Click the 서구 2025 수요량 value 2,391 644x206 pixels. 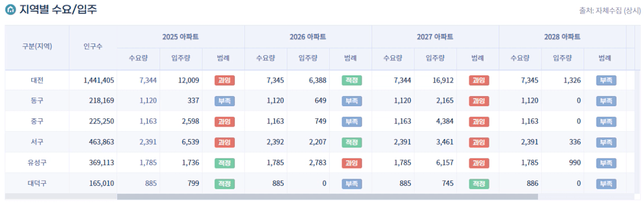(x=148, y=142)
